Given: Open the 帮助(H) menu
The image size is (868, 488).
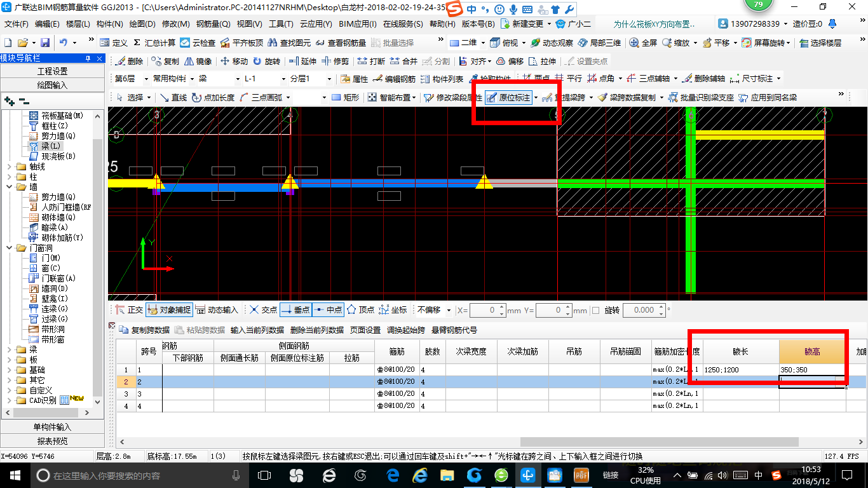Looking at the screenshot, I should (443, 24).
